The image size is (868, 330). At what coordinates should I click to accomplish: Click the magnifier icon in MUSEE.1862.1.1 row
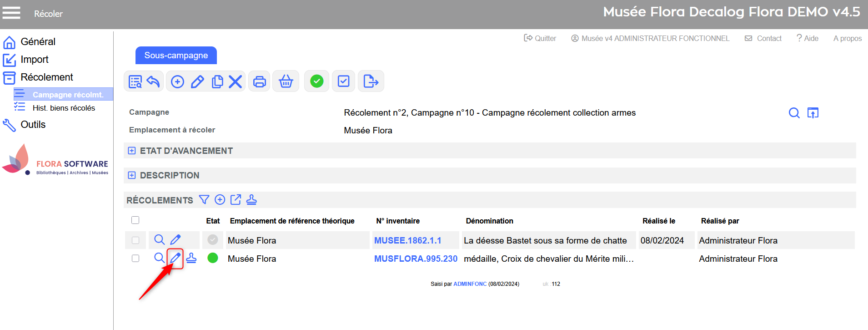tap(159, 240)
